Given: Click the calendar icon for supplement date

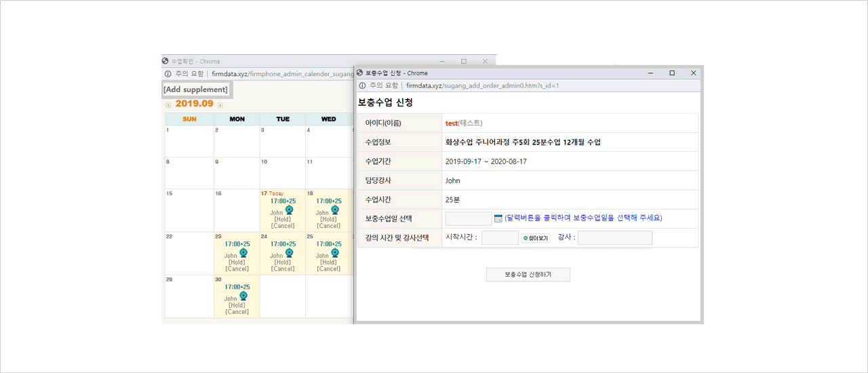Looking at the screenshot, I should 498,218.
